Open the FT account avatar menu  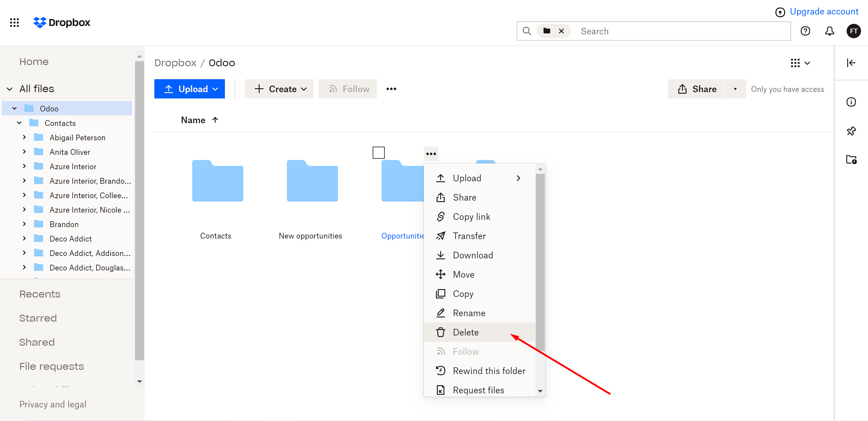point(854,31)
